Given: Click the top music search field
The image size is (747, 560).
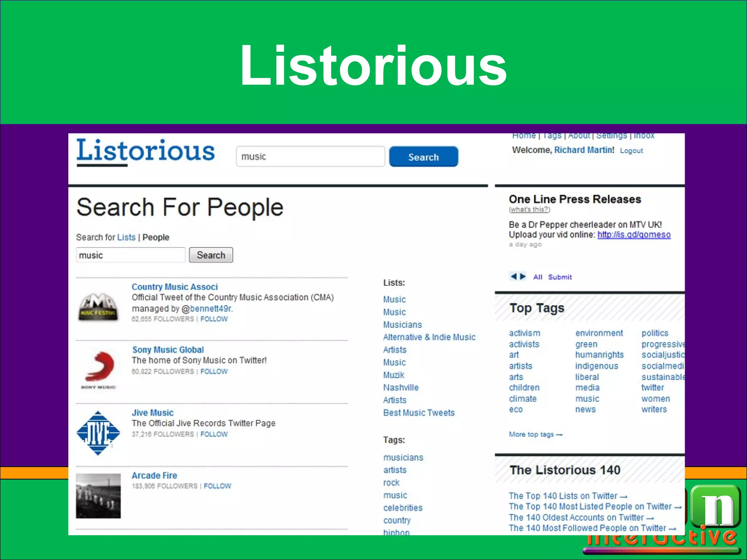Looking at the screenshot, I should click(310, 156).
